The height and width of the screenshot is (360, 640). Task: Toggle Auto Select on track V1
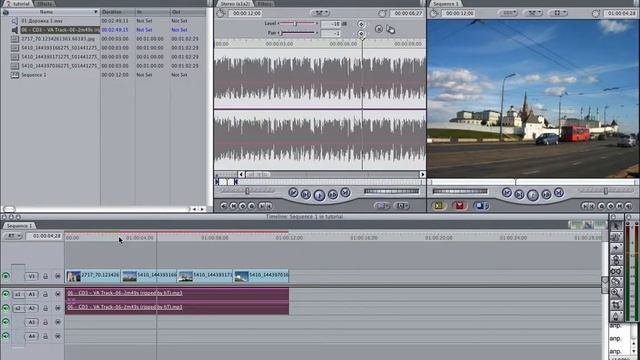pos(58,276)
